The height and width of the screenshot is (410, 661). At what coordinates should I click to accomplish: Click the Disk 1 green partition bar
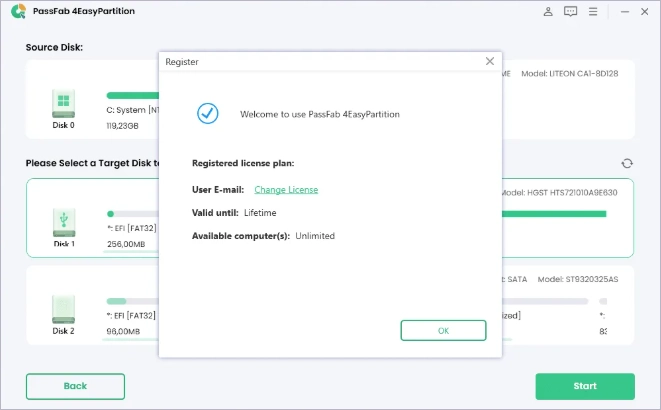pos(554,214)
